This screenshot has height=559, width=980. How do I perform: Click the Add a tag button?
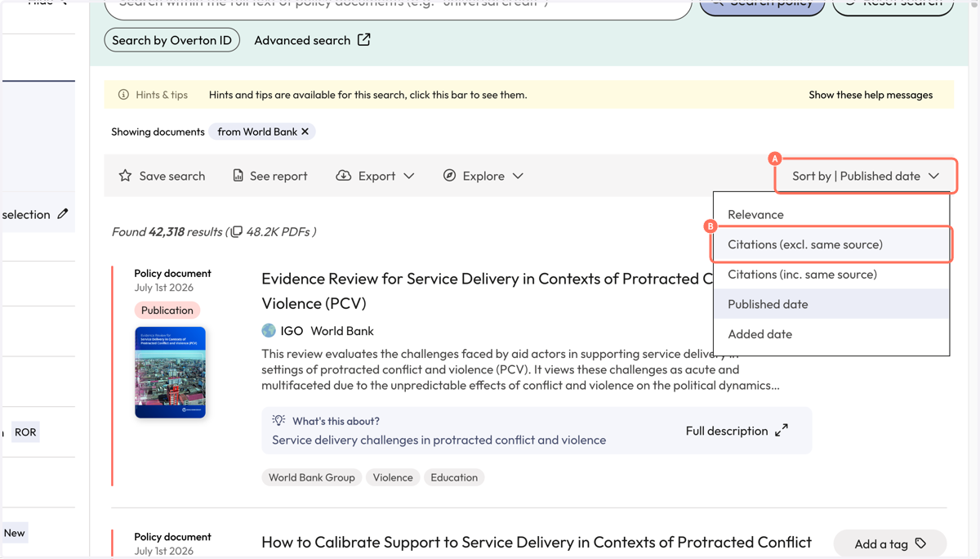click(890, 543)
